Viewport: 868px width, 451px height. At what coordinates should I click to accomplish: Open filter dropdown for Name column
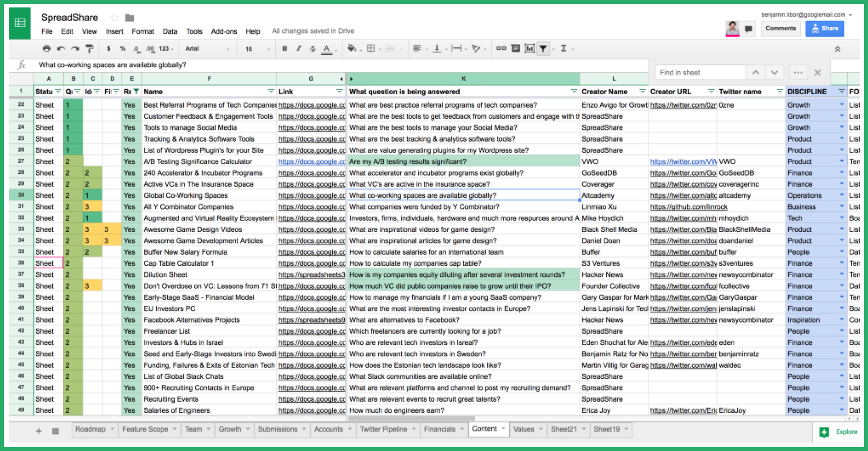click(x=271, y=91)
